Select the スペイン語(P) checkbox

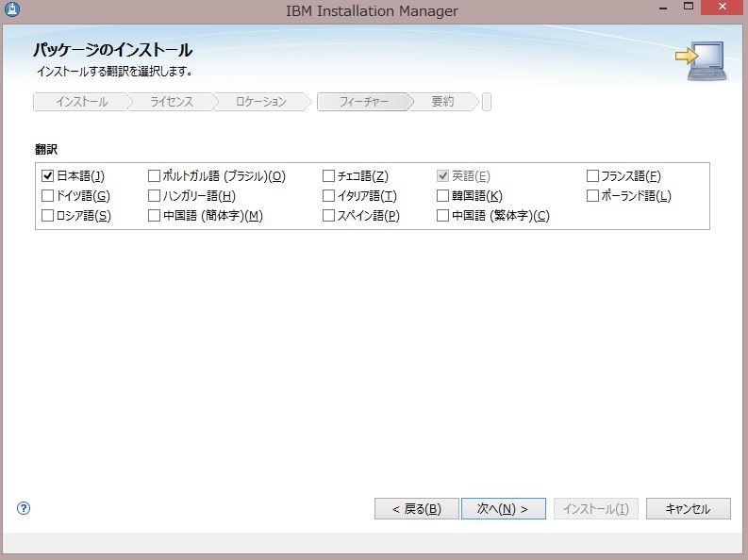point(328,216)
